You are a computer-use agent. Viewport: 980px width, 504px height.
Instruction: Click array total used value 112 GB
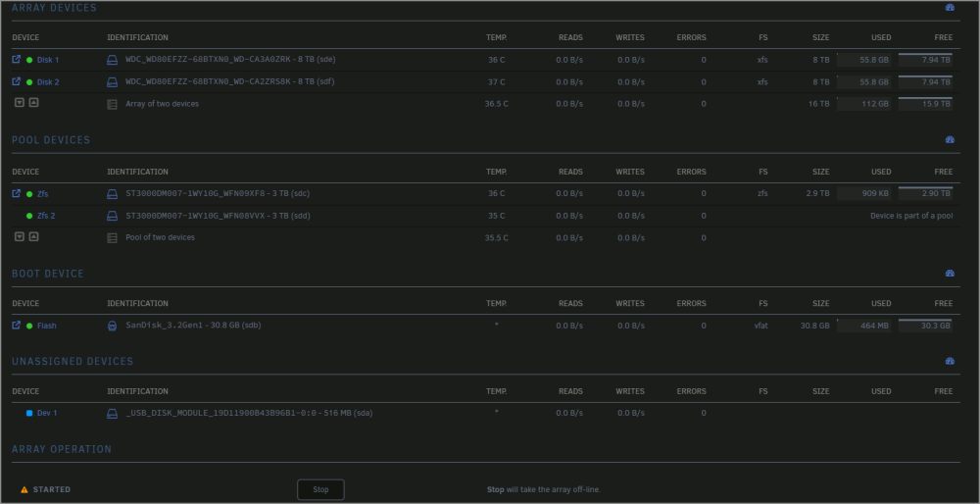pyautogui.click(x=864, y=104)
